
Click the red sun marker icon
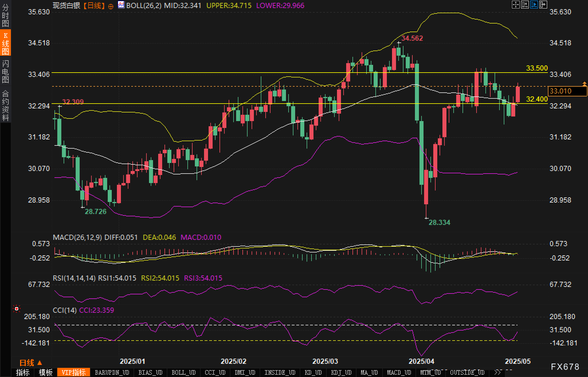pos(17,309)
